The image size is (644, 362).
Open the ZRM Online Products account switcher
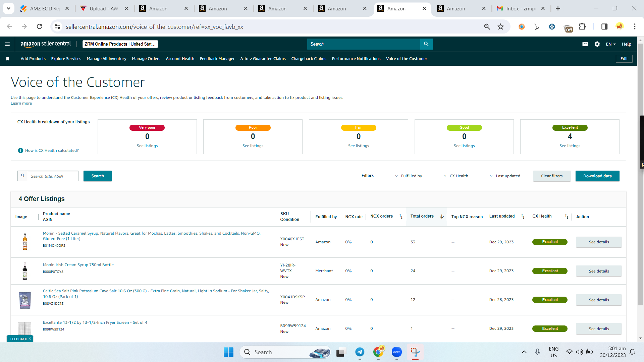coord(120,44)
